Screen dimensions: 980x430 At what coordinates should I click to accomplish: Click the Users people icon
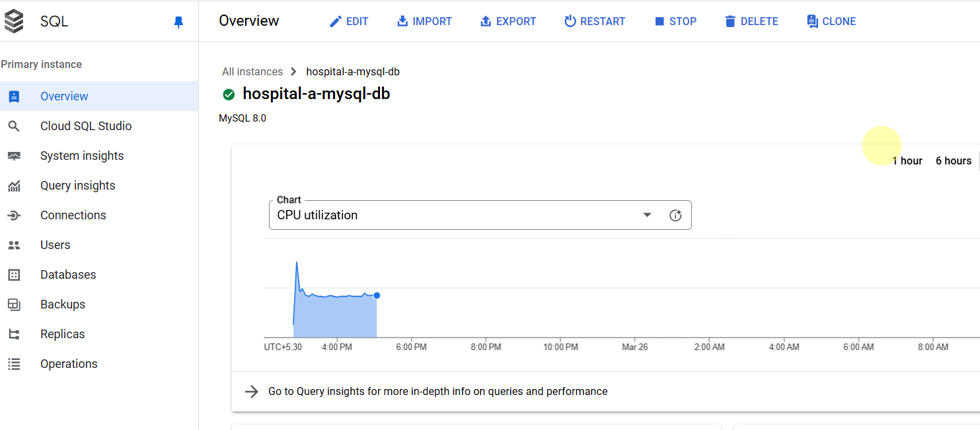[x=14, y=245]
